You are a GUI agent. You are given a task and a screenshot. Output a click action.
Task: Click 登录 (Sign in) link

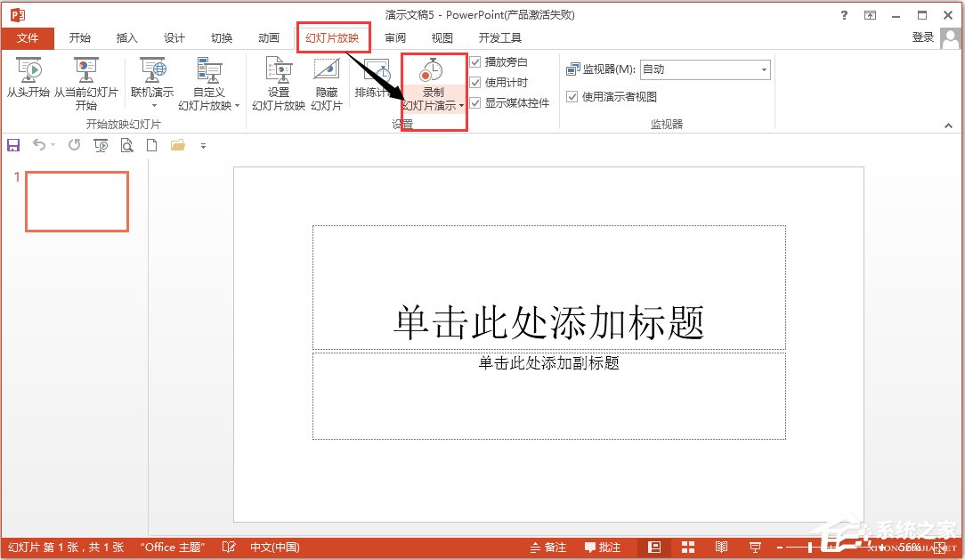click(922, 37)
